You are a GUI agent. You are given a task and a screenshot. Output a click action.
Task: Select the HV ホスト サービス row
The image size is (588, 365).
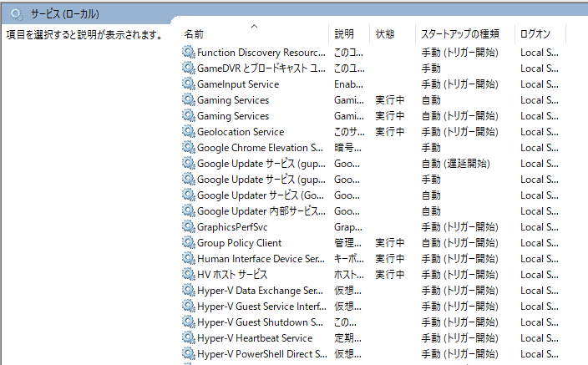tap(373, 274)
